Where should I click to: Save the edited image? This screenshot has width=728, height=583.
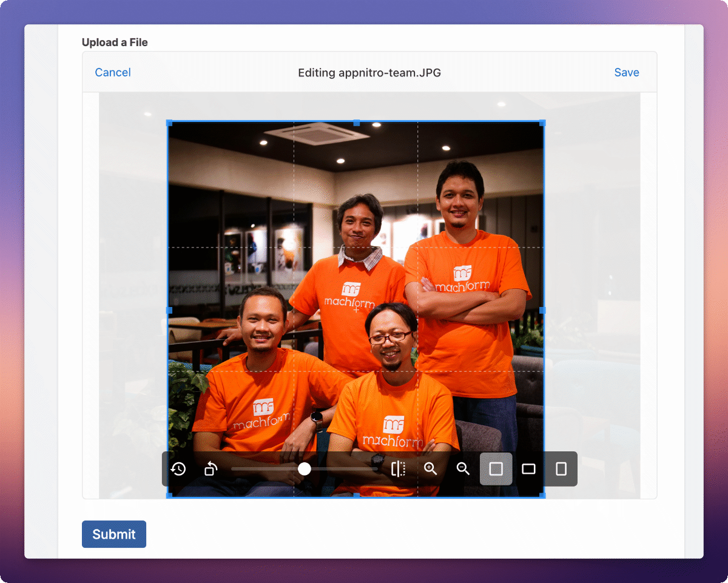coord(627,72)
